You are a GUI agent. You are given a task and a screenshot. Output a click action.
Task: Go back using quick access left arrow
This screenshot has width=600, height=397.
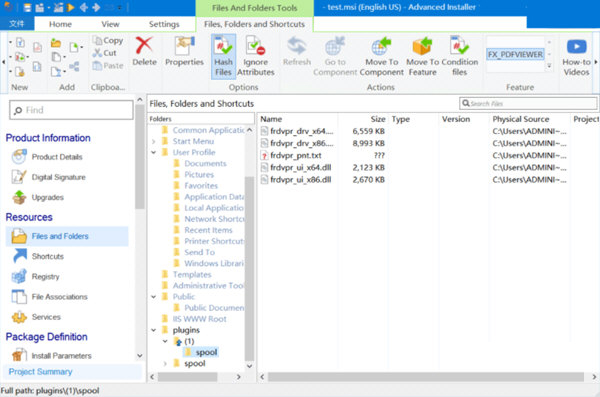pos(84,8)
